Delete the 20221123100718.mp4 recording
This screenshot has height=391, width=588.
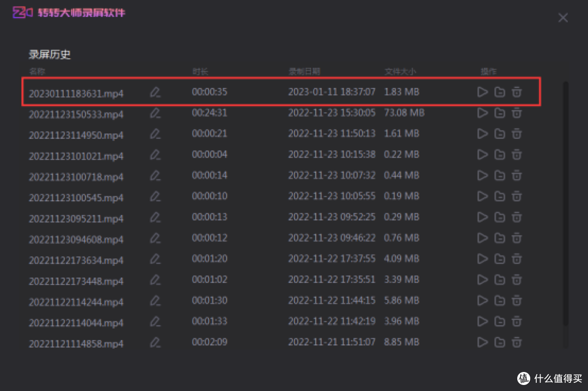point(516,175)
